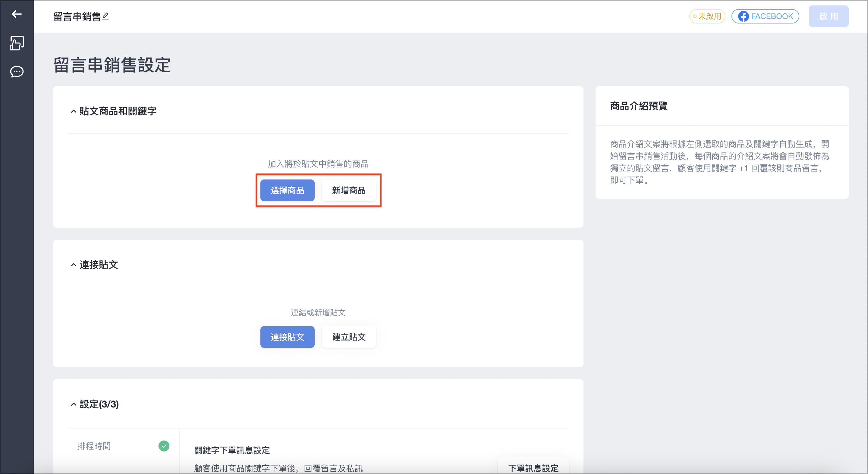Click the back arrow icon
Image resolution: width=868 pixels, height=474 pixels.
point(17,14)
